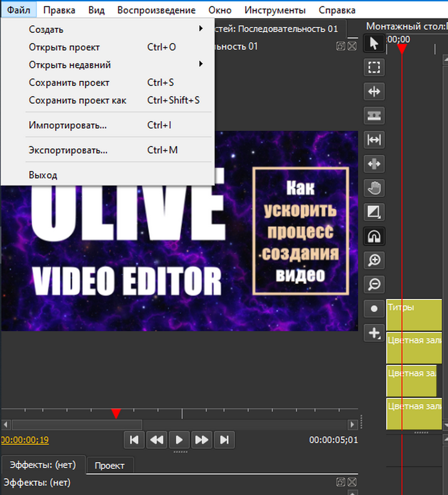This screenshot has width=448, height=495.
Task: Rewind the viewer playback
Action: click(x=157, y=440)
